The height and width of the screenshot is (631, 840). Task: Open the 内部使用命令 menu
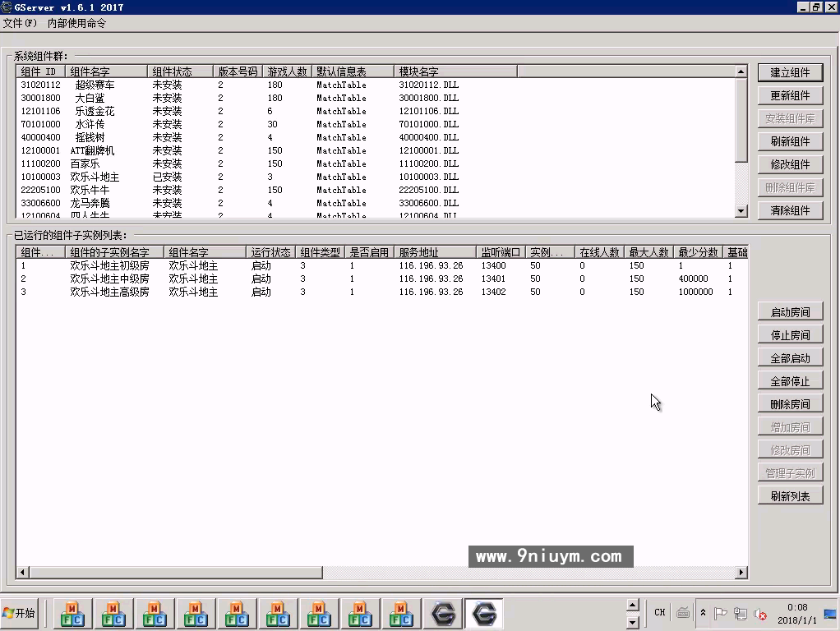(x=76, y=23)
